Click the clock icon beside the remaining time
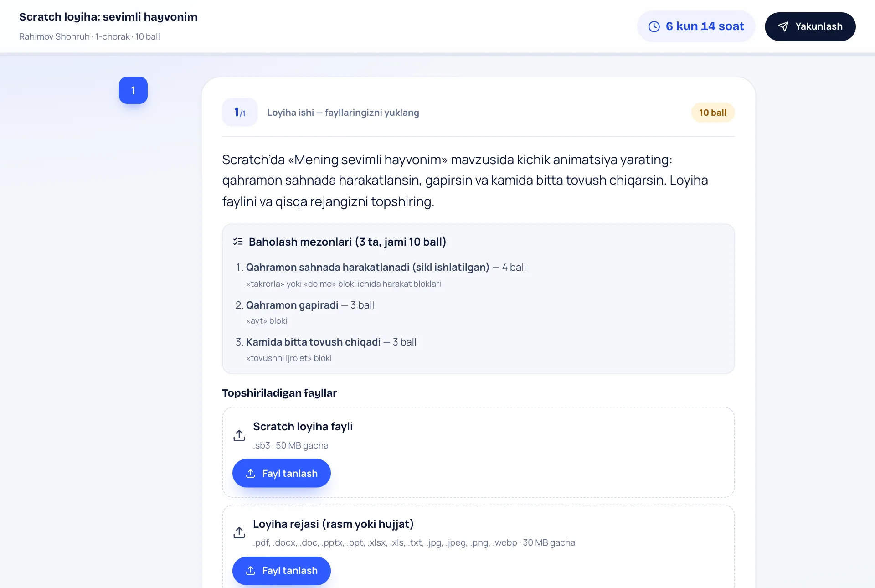The image size is (875, 588). (654, 26)
